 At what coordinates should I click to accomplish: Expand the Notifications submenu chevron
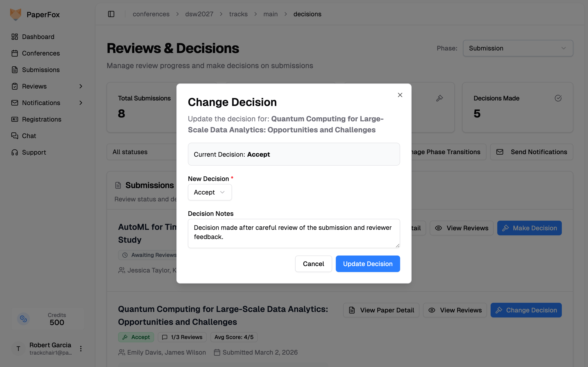[81, 103]
